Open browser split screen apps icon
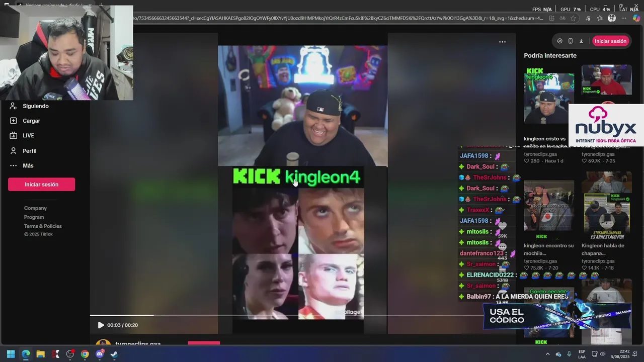 (x=552, y=18)
